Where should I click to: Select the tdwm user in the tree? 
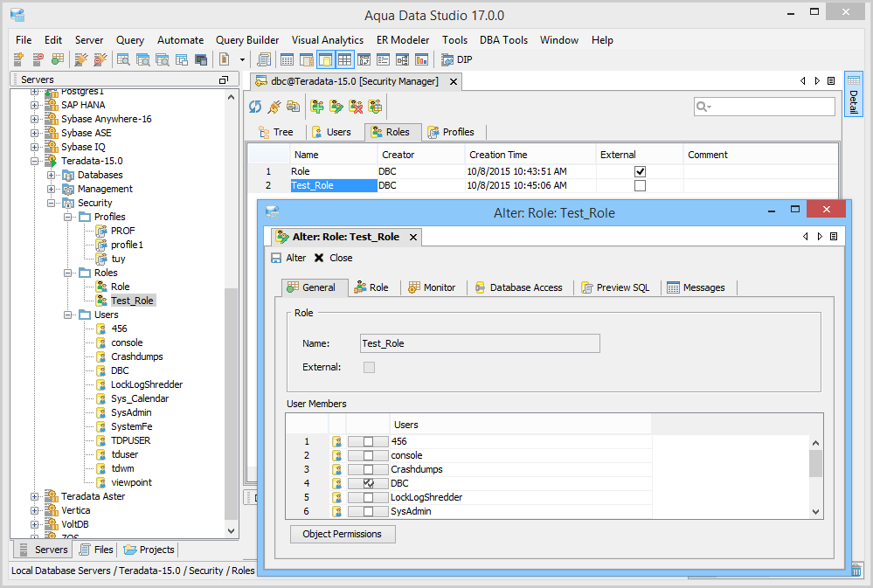pyautogui.click(x=122, y=468)
